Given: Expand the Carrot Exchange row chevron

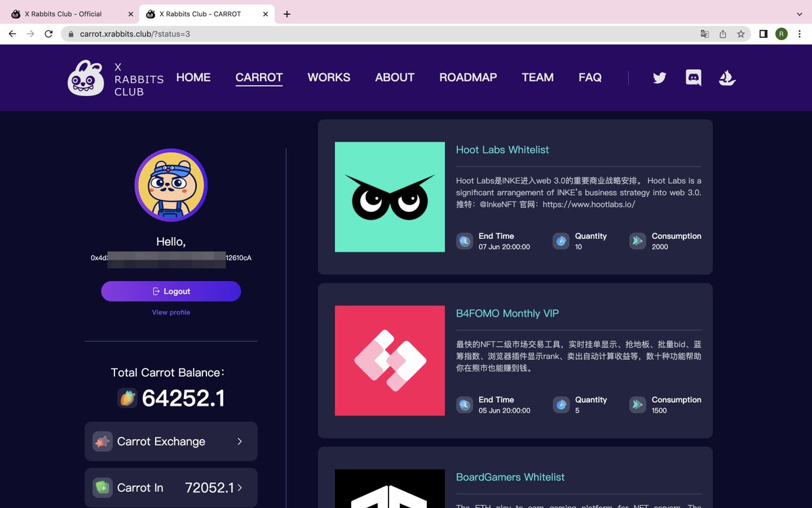Looking at the screenshot, I should click(x=240, y=442).
